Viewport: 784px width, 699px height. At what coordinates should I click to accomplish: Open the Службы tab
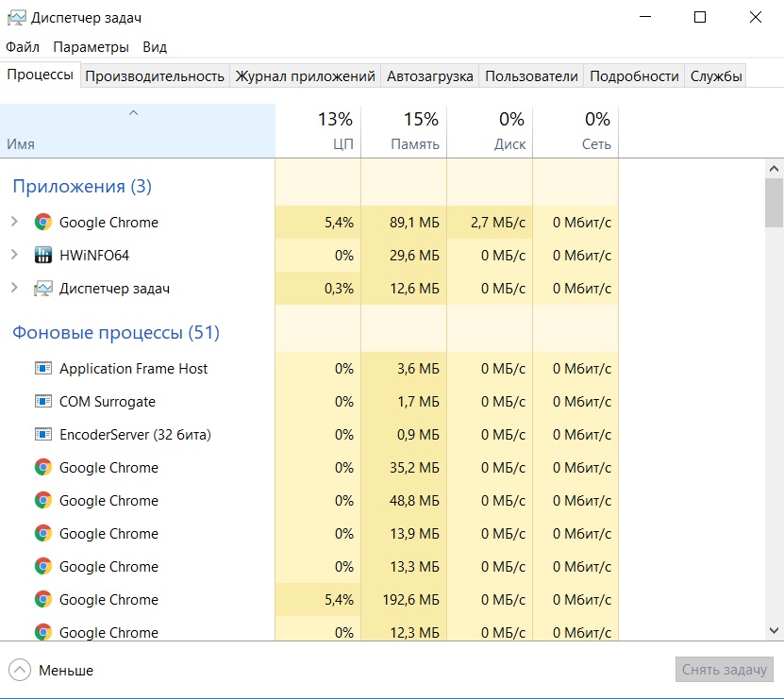[716, 76]
